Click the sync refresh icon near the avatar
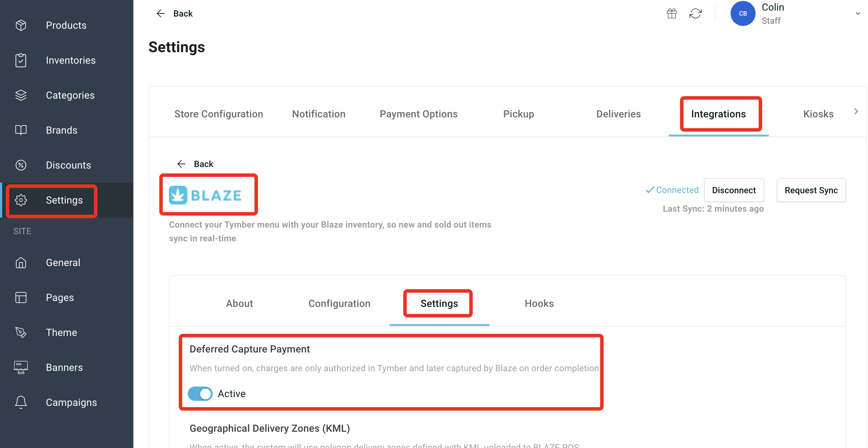Image resolution: width=868 pixels, height=448 pixels. pos(696,13)
